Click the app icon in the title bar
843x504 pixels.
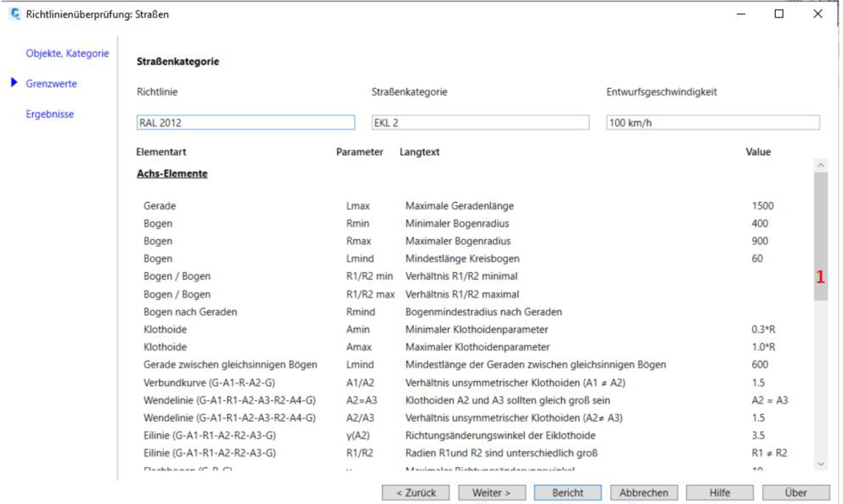point(15,14)
